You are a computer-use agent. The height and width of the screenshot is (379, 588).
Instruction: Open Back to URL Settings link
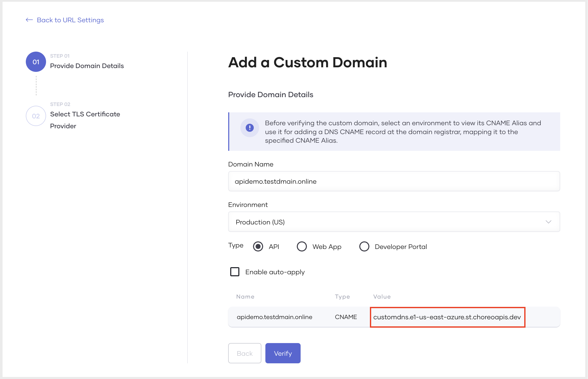[x=70, y=20]
